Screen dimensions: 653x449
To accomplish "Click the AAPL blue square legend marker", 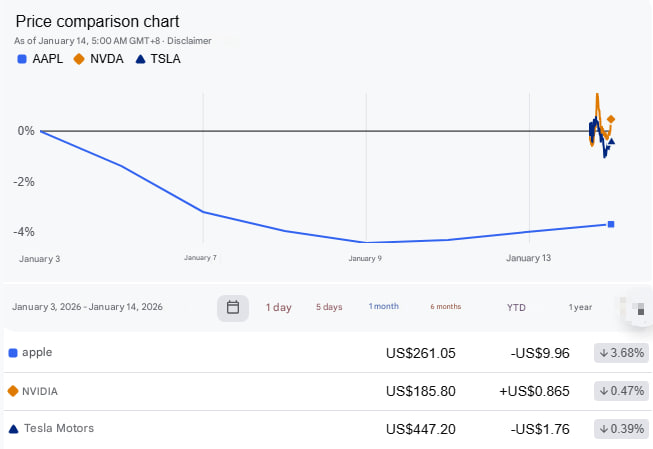I will (22, 59).
